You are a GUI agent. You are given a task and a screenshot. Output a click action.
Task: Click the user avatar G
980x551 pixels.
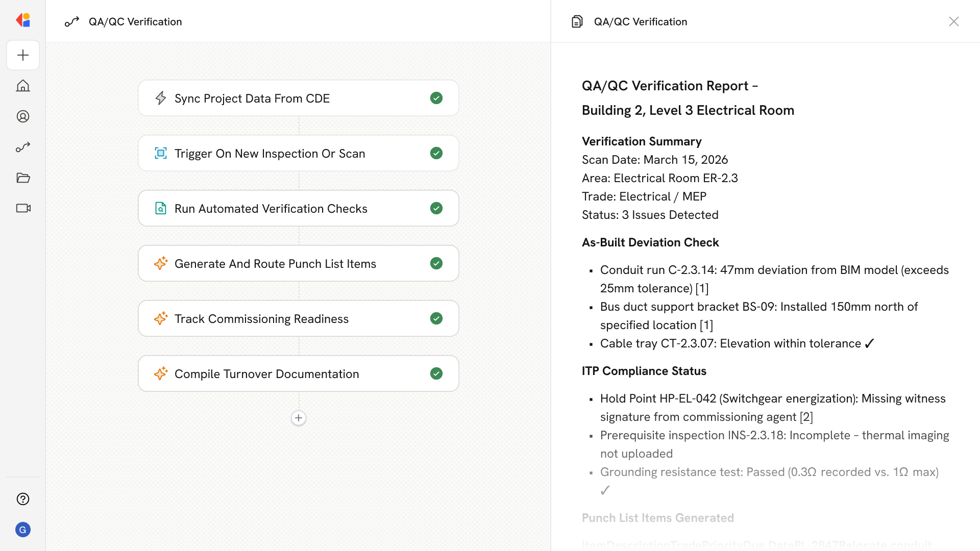23,530
